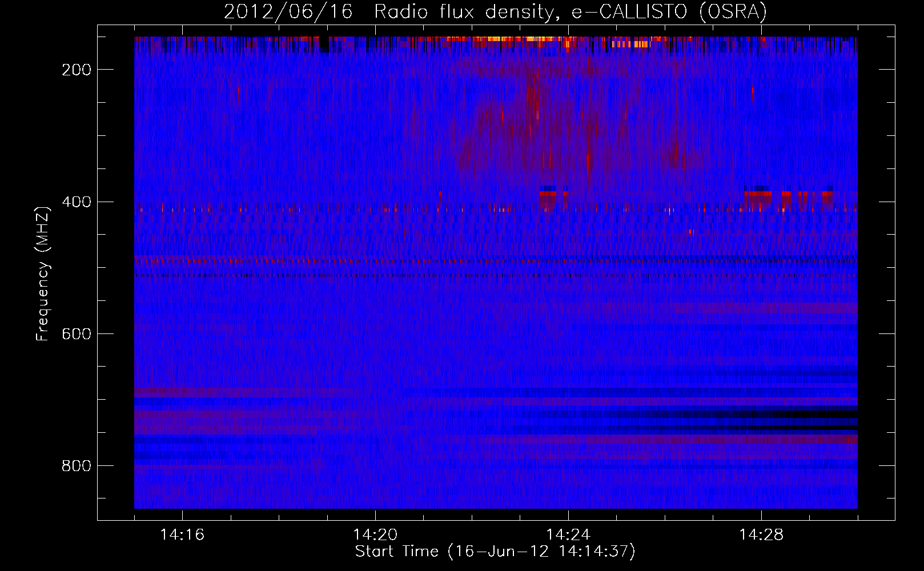Click the 14:16 time tick label
Image resolution: width=924 pixels, height=571 pixels.
(x=182, y=535)
